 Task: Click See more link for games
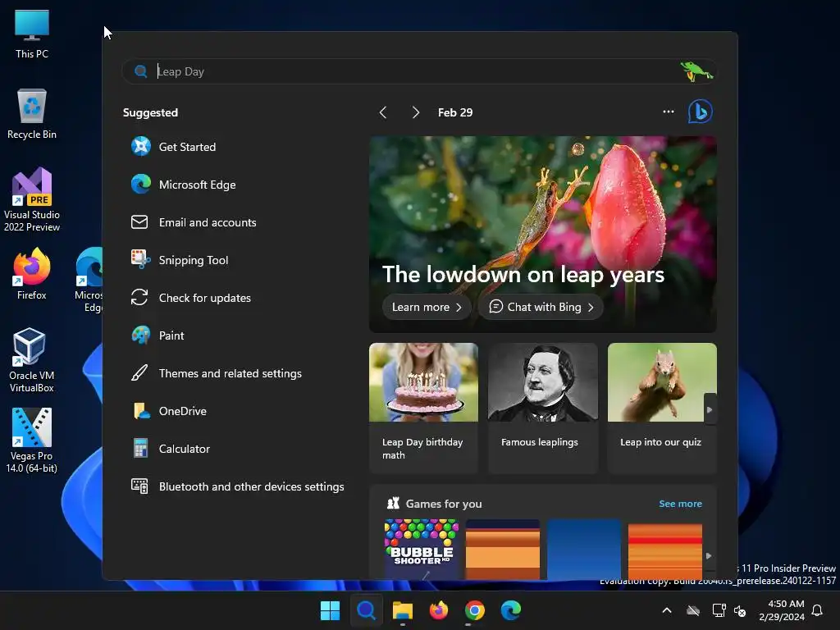[680, 504]
